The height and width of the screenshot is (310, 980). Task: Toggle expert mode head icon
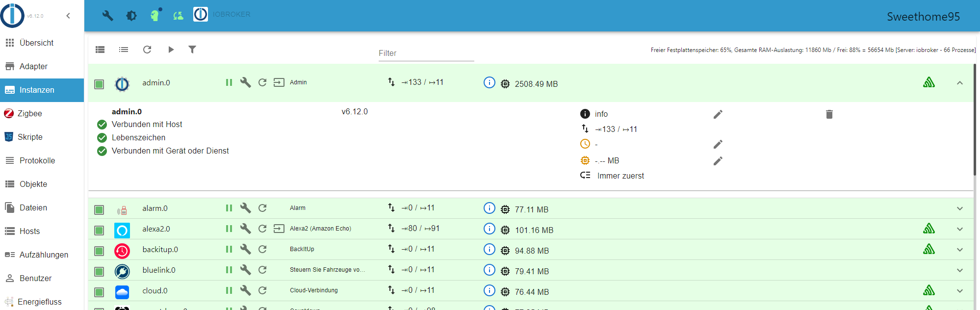tap(155, 15)
